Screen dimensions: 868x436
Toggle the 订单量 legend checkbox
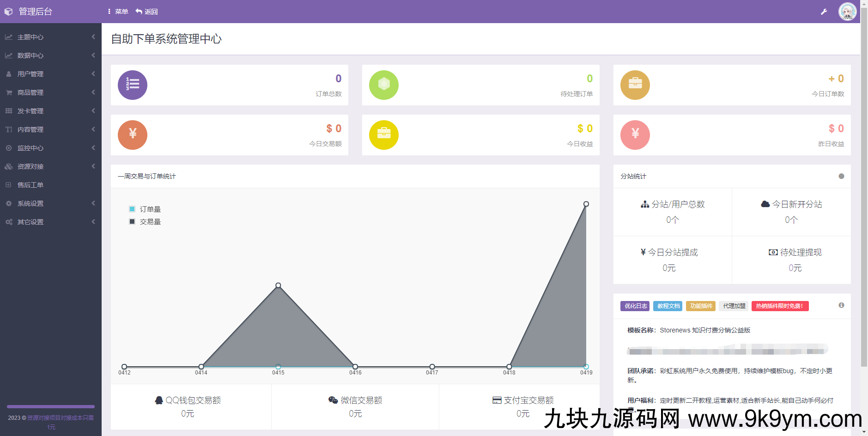[132, 209]
